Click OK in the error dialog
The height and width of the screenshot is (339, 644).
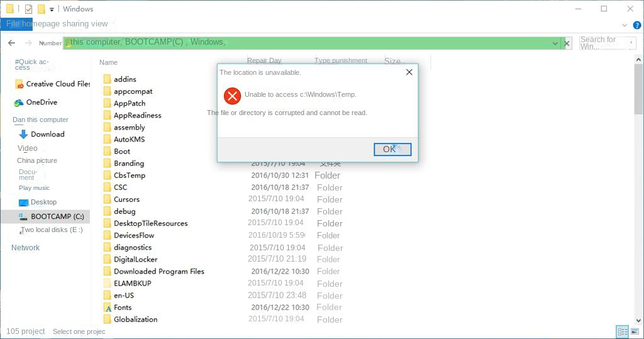coord(392,149)
